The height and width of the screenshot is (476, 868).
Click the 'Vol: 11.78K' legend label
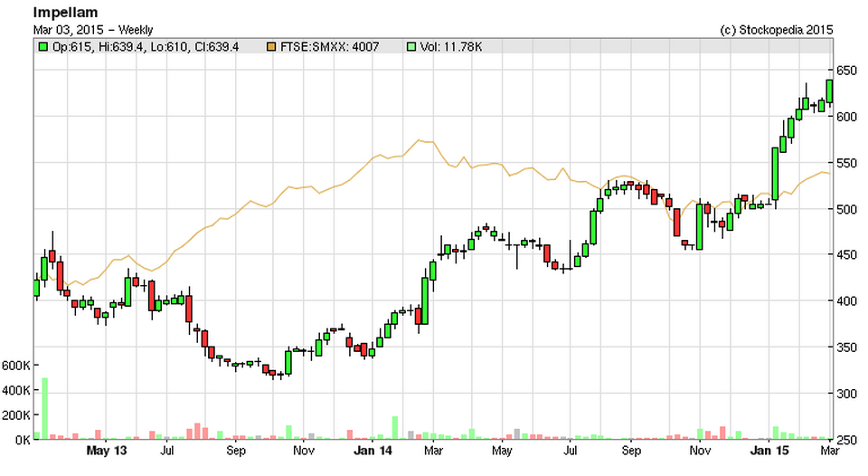coord(451,47)
